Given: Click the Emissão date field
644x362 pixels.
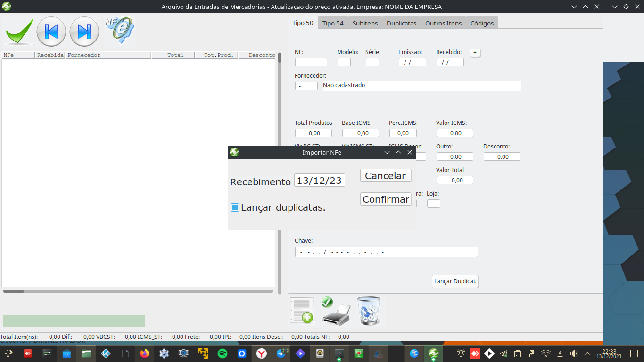Looking at the screenshot, I should pos(413,62).
